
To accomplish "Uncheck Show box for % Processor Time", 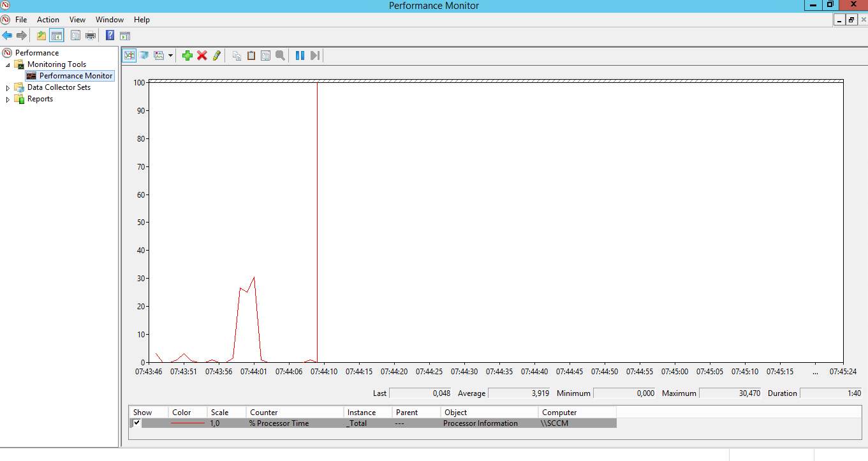I will click(136, 423).
